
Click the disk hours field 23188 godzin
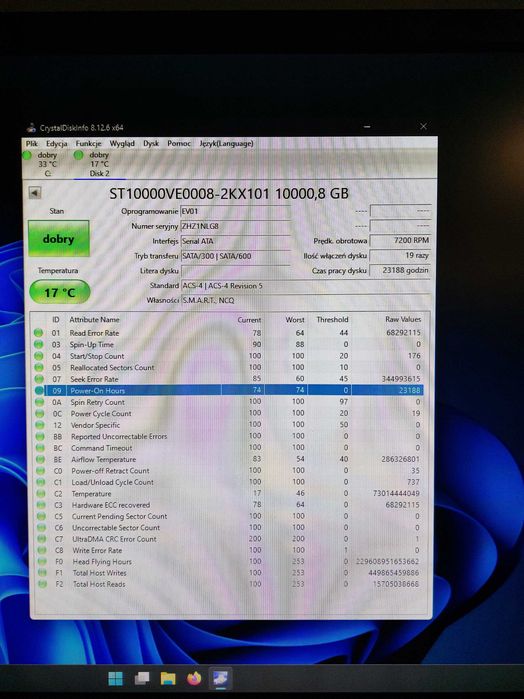[x=400, y=270]
